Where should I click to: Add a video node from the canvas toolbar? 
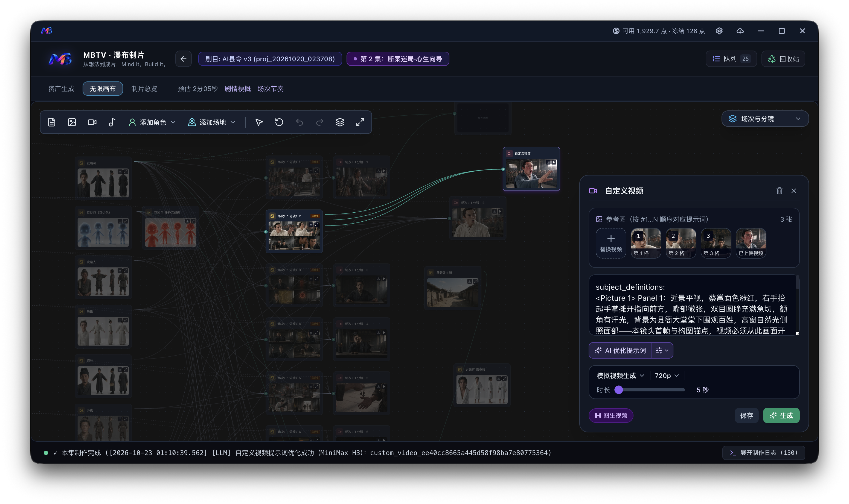coord(92,122)
